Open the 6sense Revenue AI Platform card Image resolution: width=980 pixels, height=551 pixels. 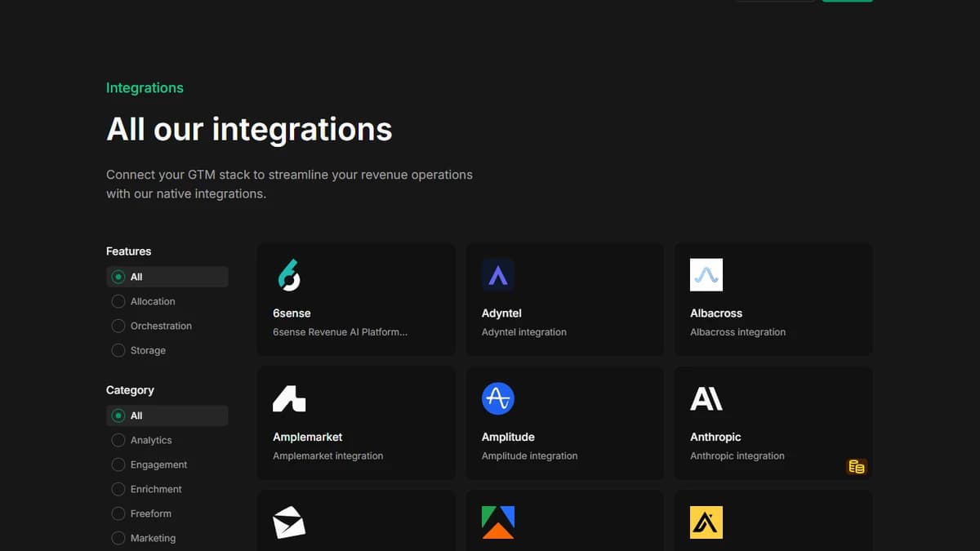pyautogui.click(x=356, y=299)
